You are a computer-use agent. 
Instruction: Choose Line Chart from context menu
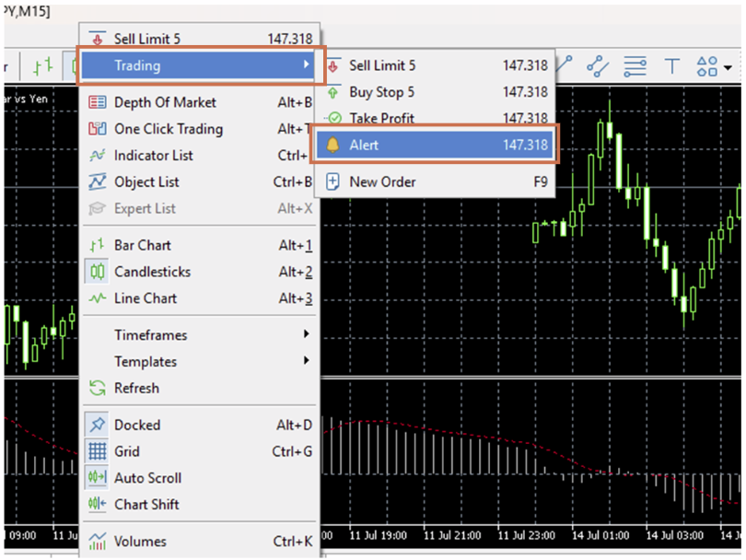(145, 298)
